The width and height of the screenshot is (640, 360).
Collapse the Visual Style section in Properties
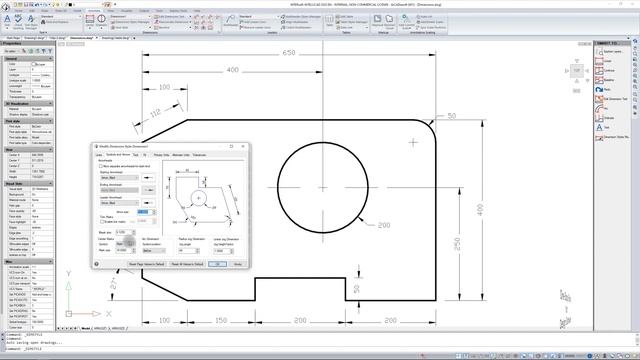pos(51,184)
